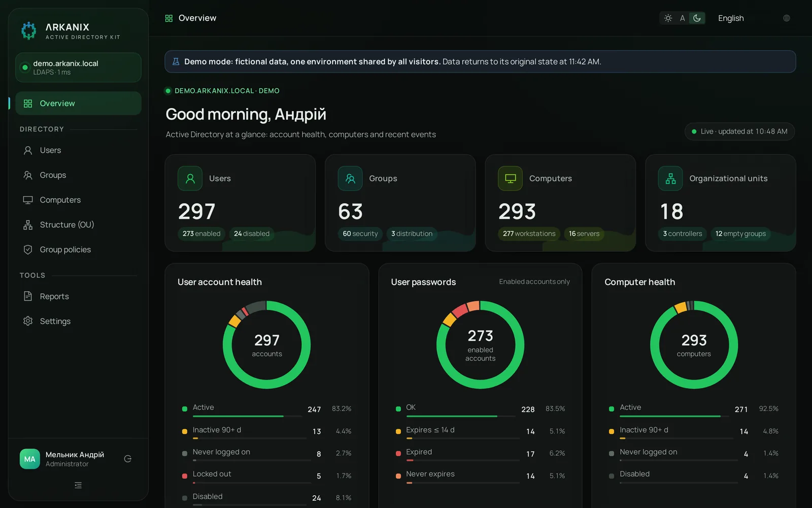Click the Computers card monitor icon

click(x=511, y=179)
